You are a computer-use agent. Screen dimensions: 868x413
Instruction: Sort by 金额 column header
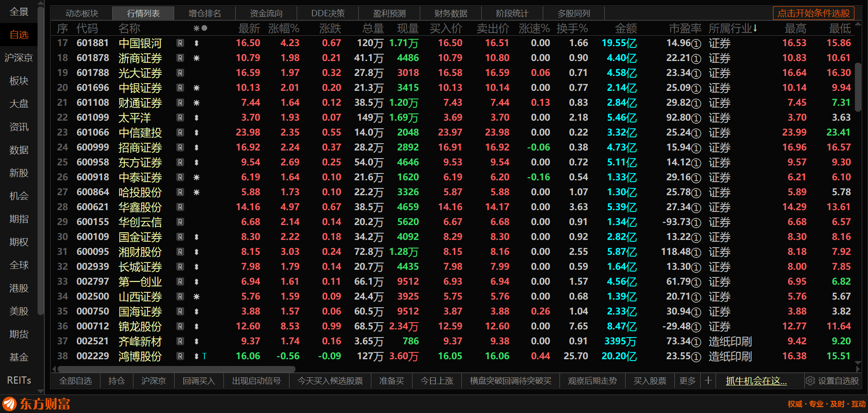coord(626,28)
